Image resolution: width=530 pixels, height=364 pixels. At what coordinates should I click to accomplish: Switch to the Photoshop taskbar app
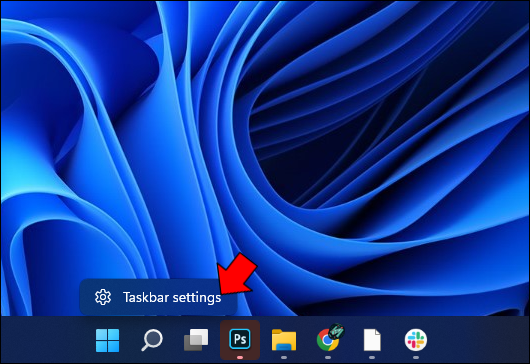coord(240,339)
